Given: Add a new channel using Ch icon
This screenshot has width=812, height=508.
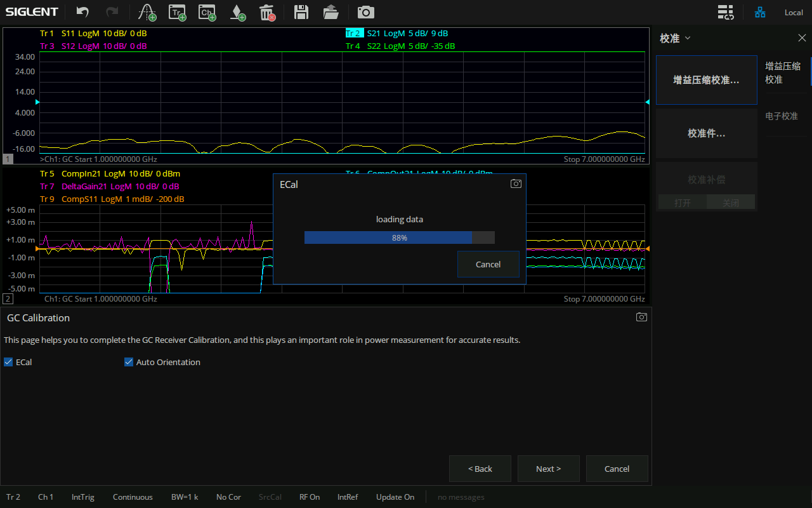Looking at the screenshot, I should coord(207,12).
